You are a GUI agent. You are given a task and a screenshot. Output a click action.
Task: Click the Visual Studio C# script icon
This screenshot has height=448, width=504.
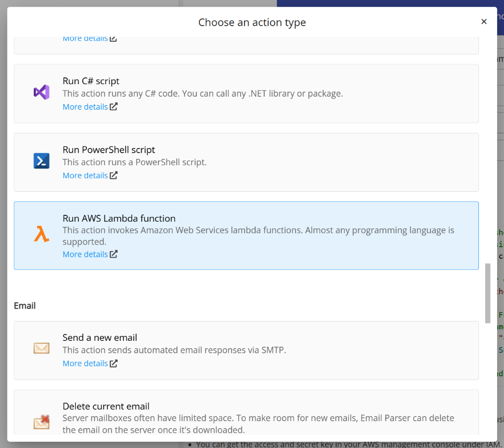[x=41, y=91]
